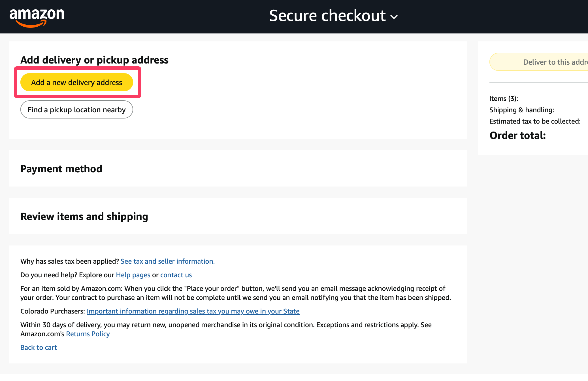The image size is (588, 381).
Task: Select Find a pickup location nearby
Action: pyautogui.click(x=76, y=110)
